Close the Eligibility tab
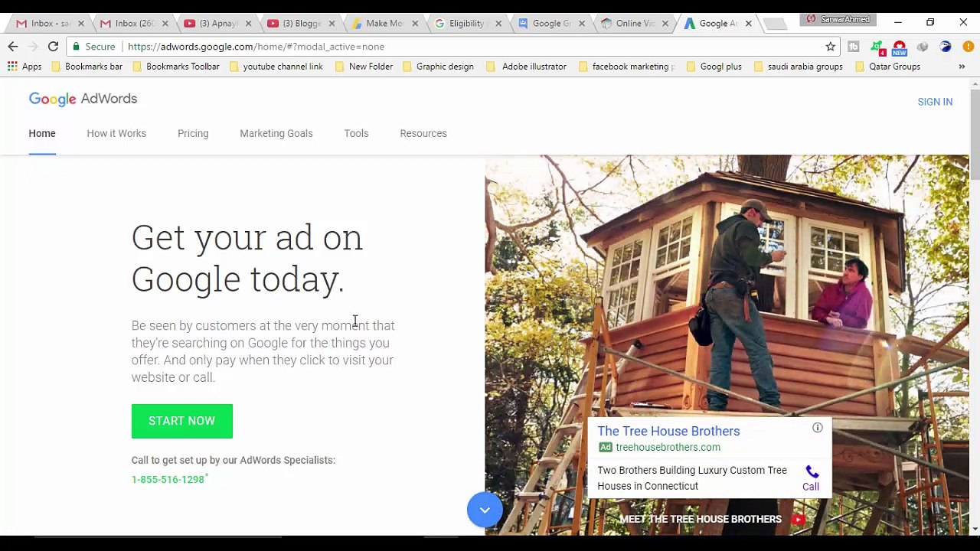This screenshot has width=980, height=551. (498, 24)
